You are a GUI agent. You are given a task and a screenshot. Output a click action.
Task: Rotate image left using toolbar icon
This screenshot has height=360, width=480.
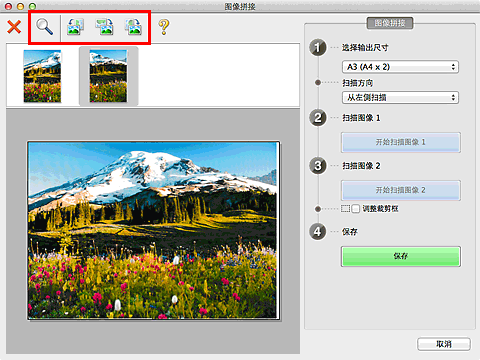[x=76, y=27]
